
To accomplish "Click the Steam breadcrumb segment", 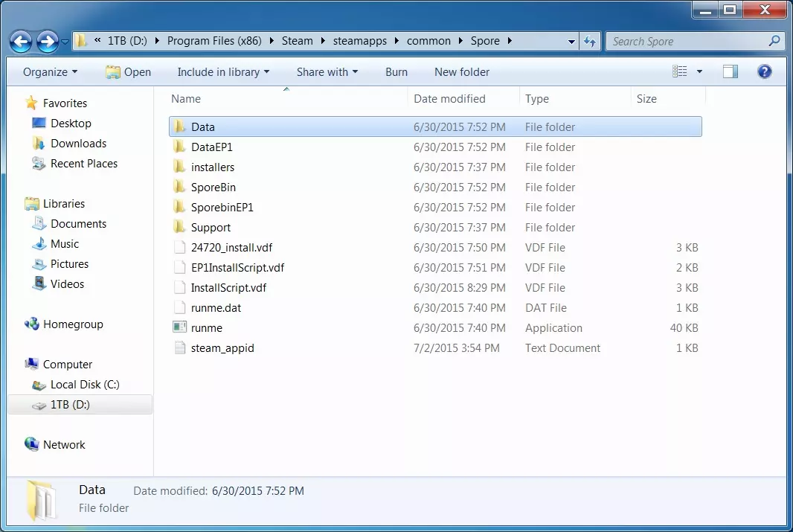I will pos(297,41).
